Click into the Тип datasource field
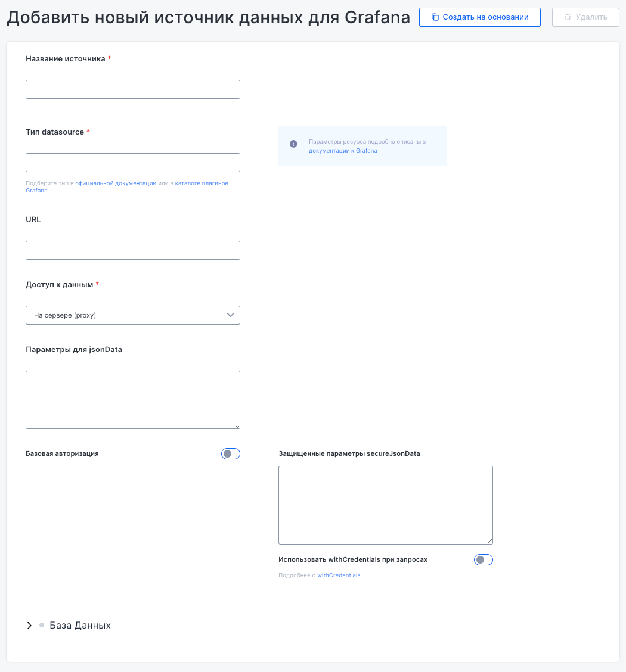Screen dimensions: 626x672 [x=132, y=163]
